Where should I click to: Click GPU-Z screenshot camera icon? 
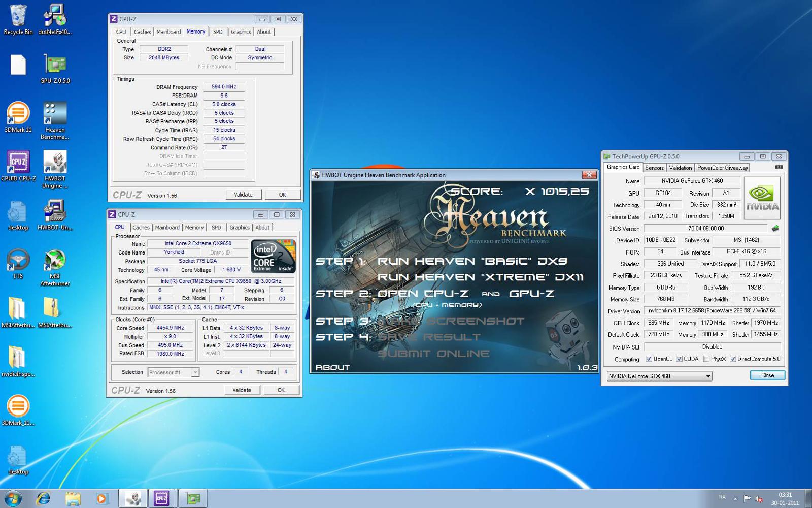pyautogui.click(x=779, y=167)
